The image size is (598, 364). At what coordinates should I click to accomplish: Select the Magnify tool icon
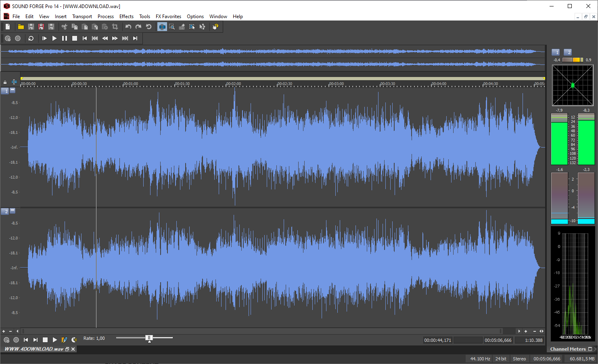[172, 27]
